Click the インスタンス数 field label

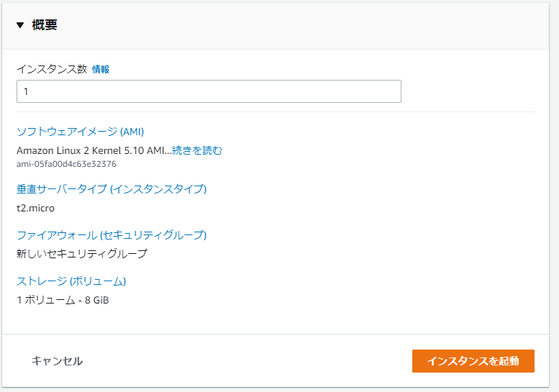pyautogui.click(x=52, y=69)
